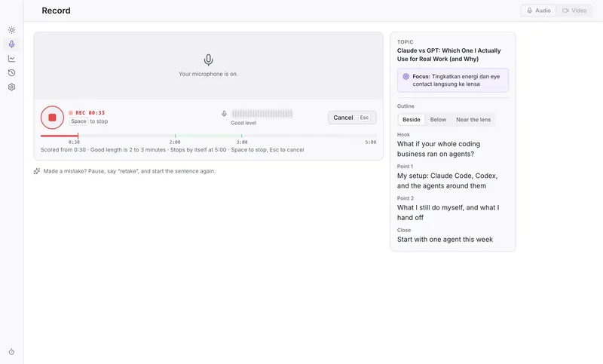This screenshot has width=603, height=364.
Task: Open the progress chart icon in sidebar
Action: click(x=11, y=59)
